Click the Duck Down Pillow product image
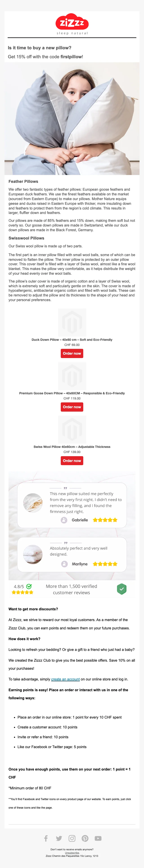144x868 pixels. point(72,322)
